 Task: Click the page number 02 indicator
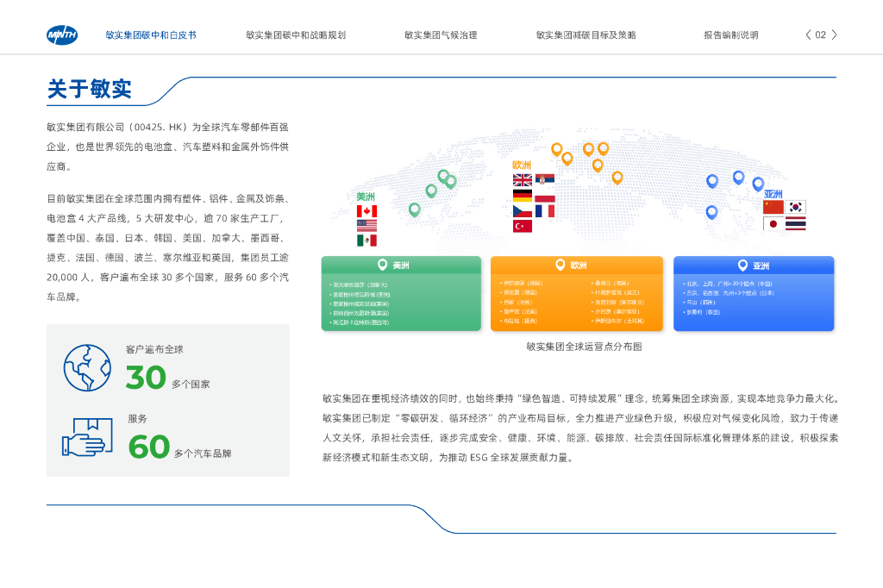click(x=821, y=35)
